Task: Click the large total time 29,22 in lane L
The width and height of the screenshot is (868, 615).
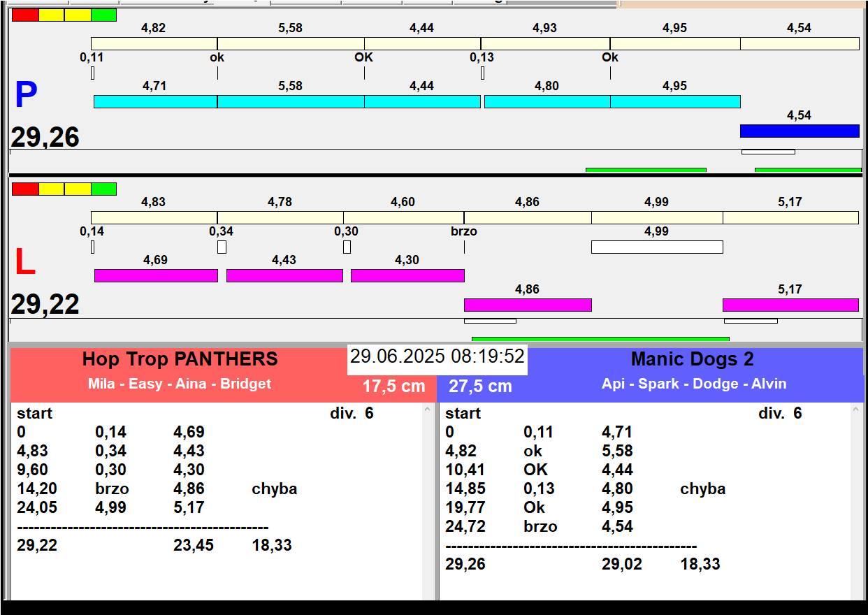Action: [45, 305]
